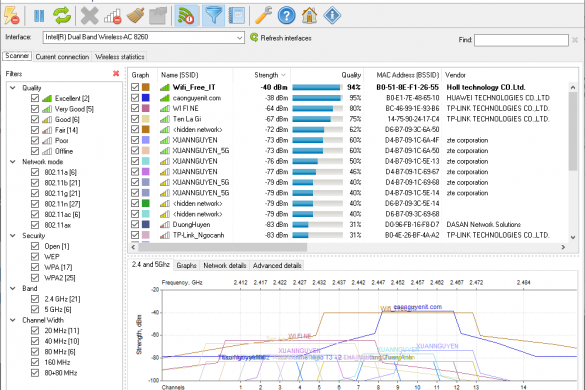
Task: Switch to the Scanner tab
Action: [17, 56]
